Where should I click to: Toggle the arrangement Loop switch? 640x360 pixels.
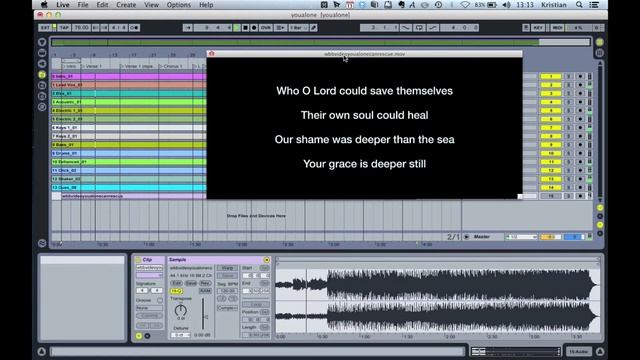pyautogui.click(x=419, y=28)
